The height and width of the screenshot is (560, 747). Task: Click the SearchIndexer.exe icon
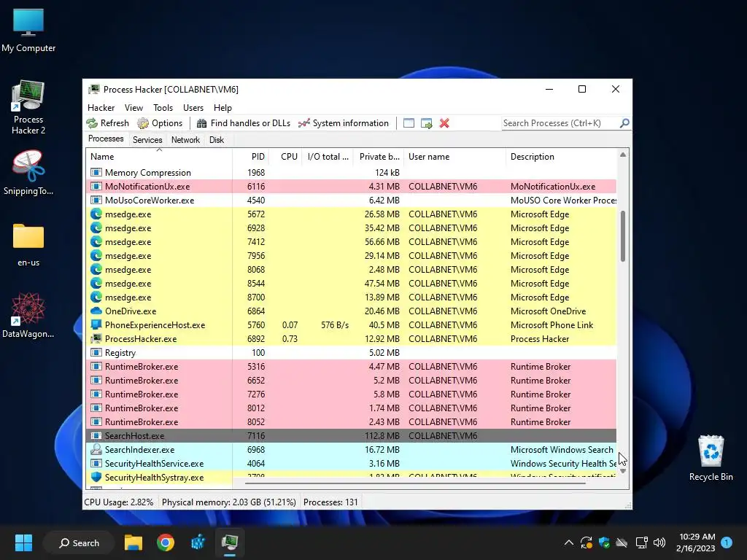click(96, 449)
